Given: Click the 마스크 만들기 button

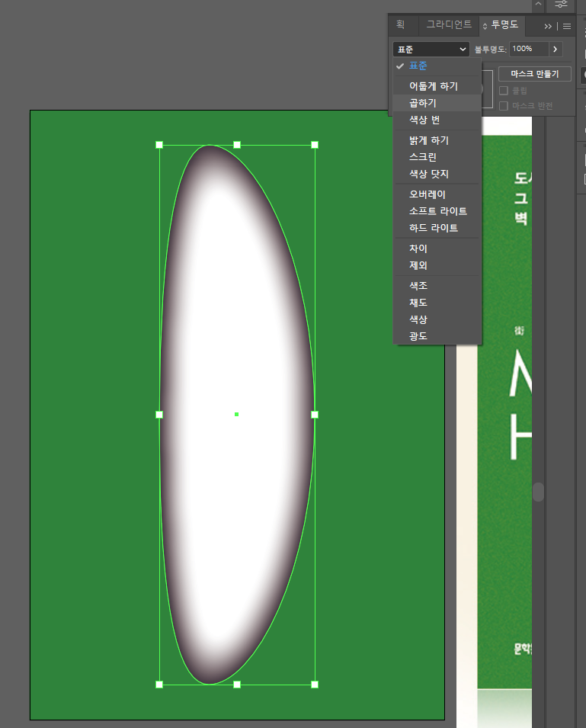Looking at the screenshot, I should 534,74.
